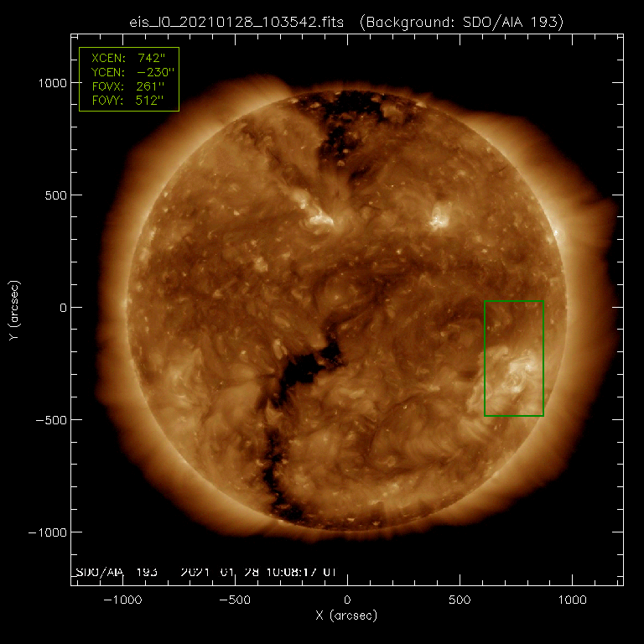Click the 500 tick label on X axis
The image size is (644, 644).
point(460,600)
